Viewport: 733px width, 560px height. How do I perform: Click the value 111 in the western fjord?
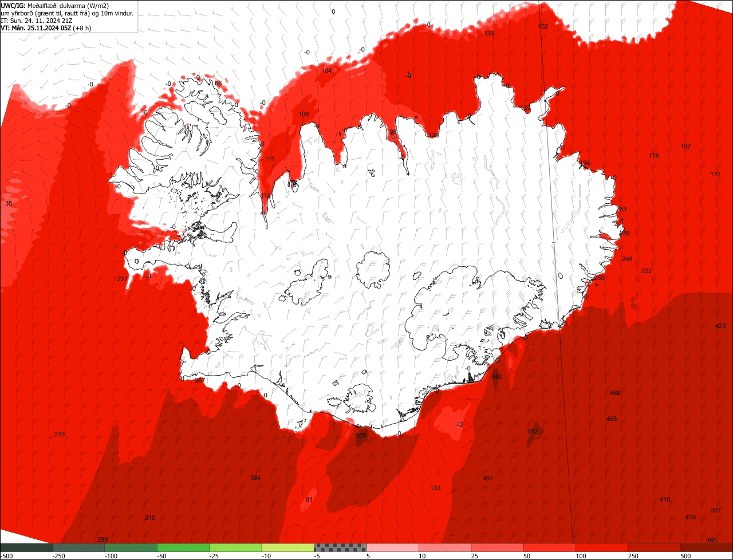click(270, 159)
